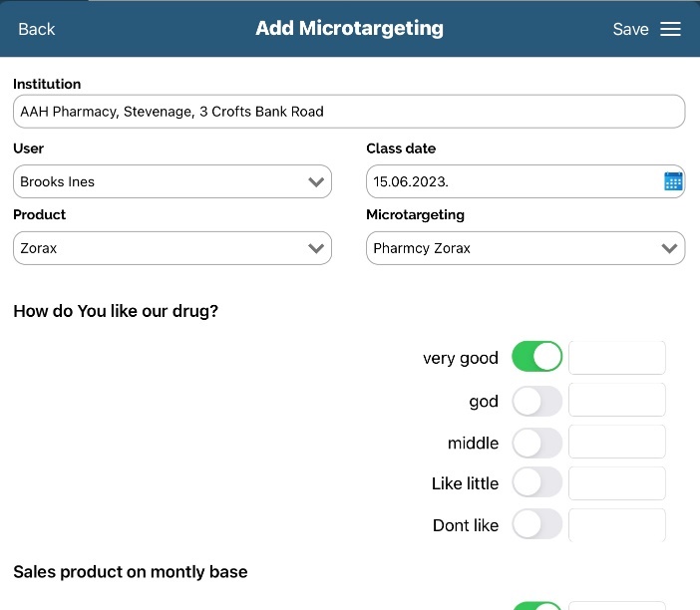Expand the Microtargeting dropdown Pharmcy Zorax
700x610 pixels.
pos(525,248)
